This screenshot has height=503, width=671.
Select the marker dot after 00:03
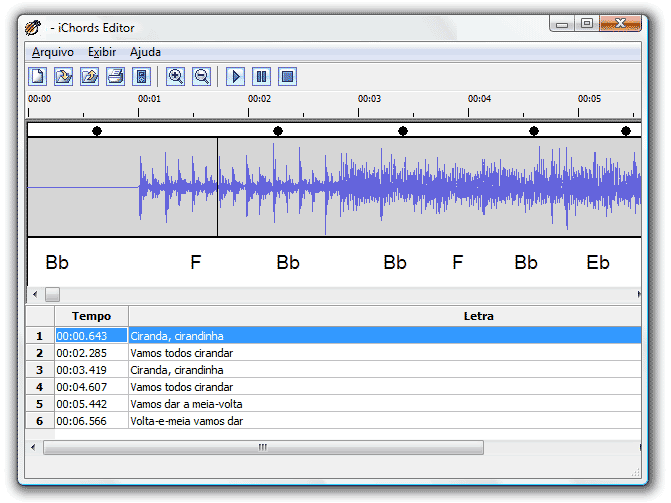pyautogui.click(x=403, y=131)
